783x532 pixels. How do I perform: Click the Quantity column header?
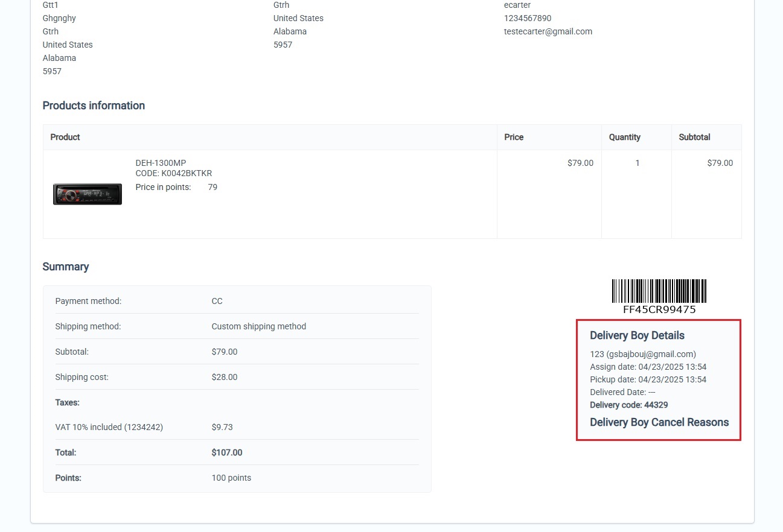pyautogui.click(x=624, y=137)
